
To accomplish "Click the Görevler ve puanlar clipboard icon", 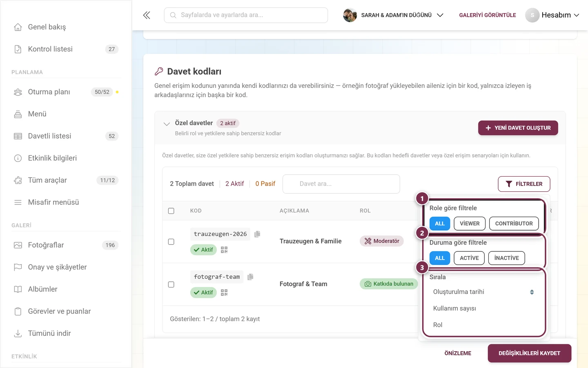I will point(18,312).
